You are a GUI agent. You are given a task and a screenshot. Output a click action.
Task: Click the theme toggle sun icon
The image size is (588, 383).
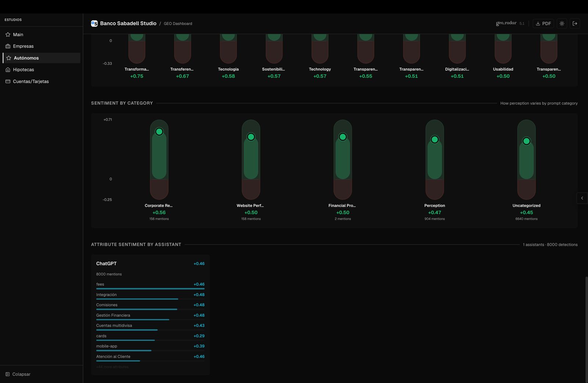click(x=562, y=24)
